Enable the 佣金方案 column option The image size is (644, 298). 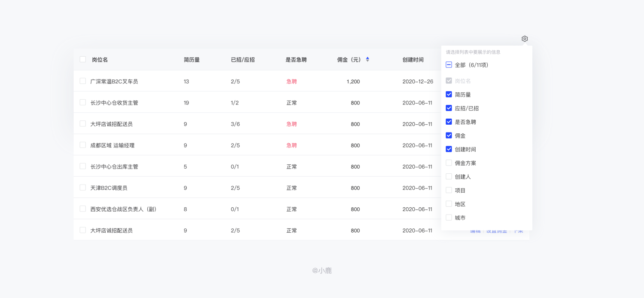click(x=449, y=163)
